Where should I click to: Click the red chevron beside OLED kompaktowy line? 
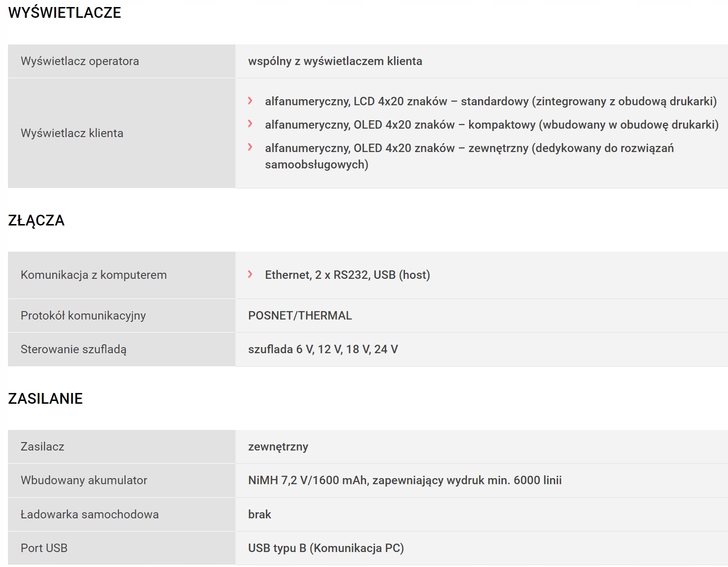[x=250, y=124]
